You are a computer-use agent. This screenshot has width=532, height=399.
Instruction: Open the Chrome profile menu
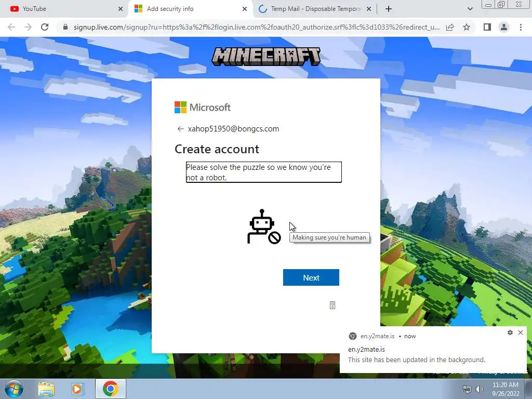point(504,27)
